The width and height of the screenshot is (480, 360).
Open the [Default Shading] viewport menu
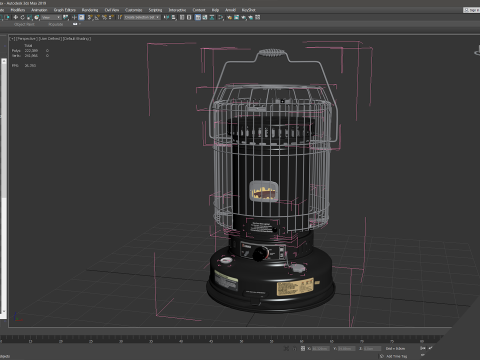click(x=77, y=39)
